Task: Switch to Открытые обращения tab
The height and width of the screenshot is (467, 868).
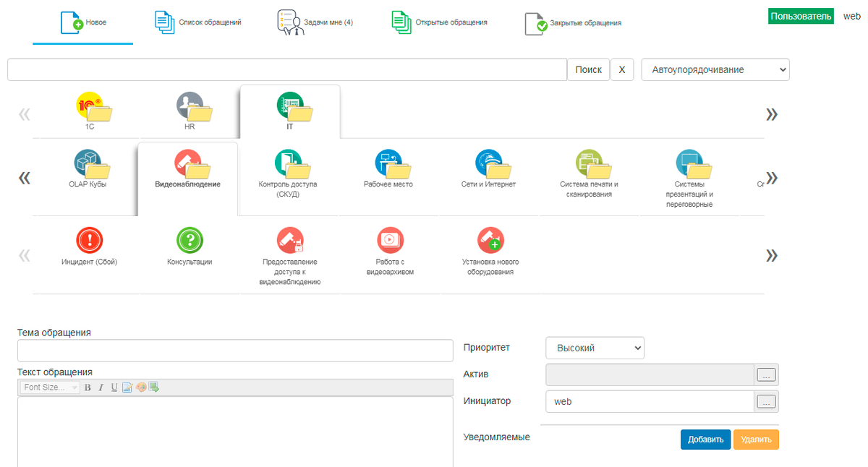Action: pyautogui.click(x=439, y=22)
